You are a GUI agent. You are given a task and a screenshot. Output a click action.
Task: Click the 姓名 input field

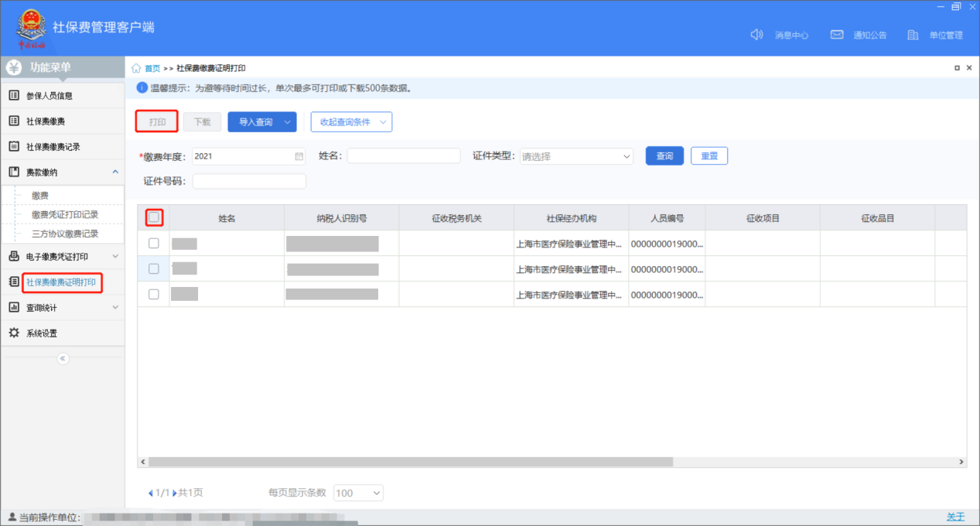pyautogui.click(x=403, y=156)
